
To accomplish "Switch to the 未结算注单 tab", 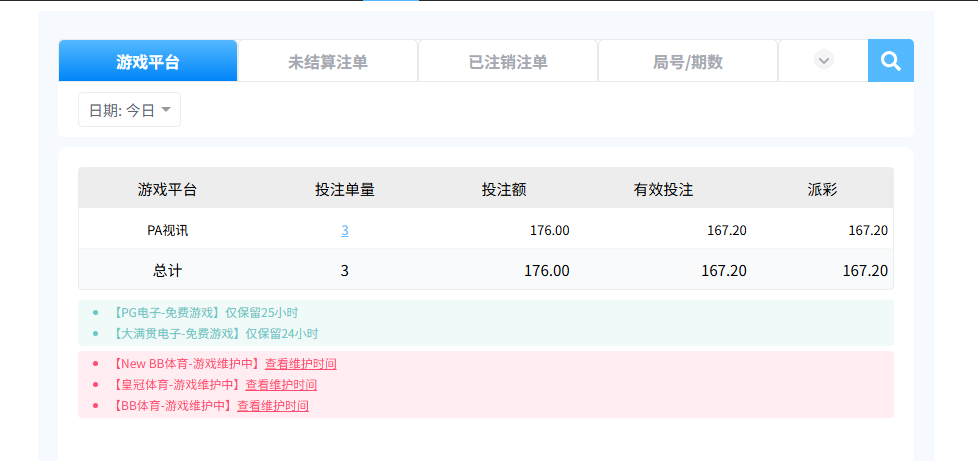I will click(x=328, y=62).
